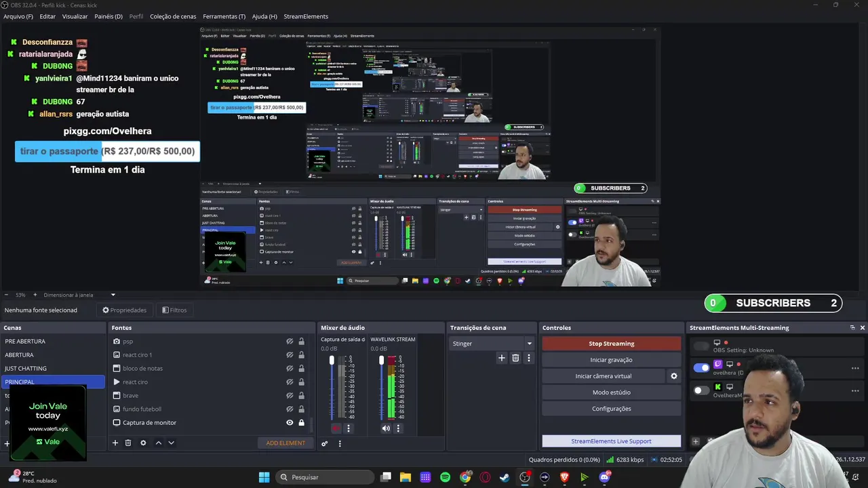
Task: Click the react ciro media play icon
Action: tap(117, 382)
